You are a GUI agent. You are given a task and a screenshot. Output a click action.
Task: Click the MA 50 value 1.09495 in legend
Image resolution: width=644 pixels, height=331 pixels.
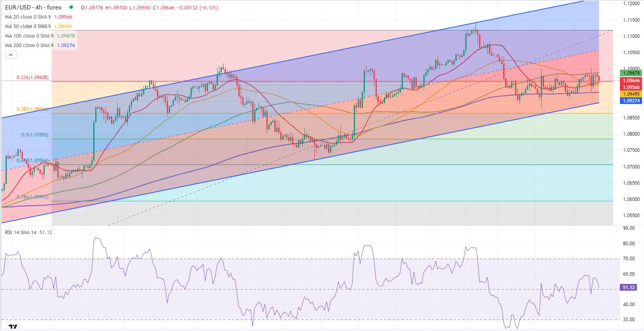(63, 26)
